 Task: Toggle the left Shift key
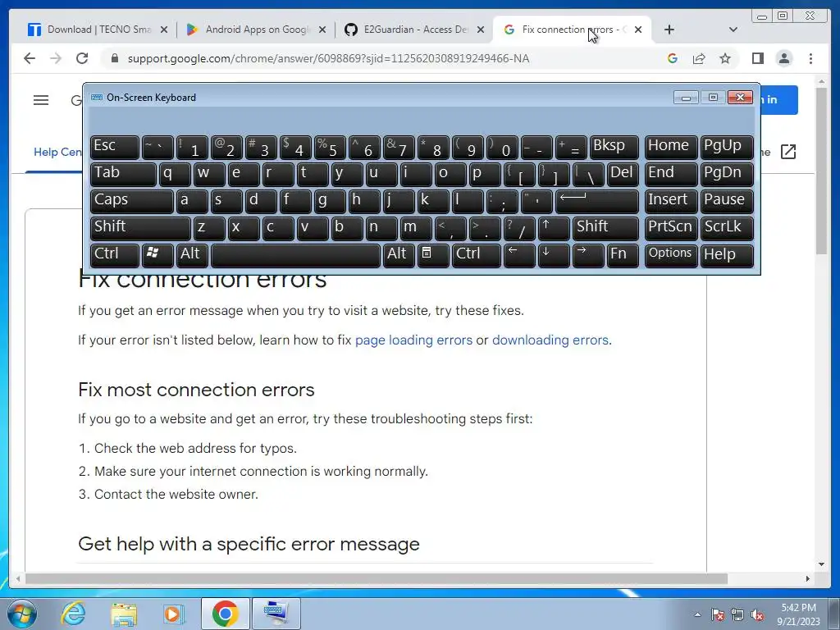140,229
